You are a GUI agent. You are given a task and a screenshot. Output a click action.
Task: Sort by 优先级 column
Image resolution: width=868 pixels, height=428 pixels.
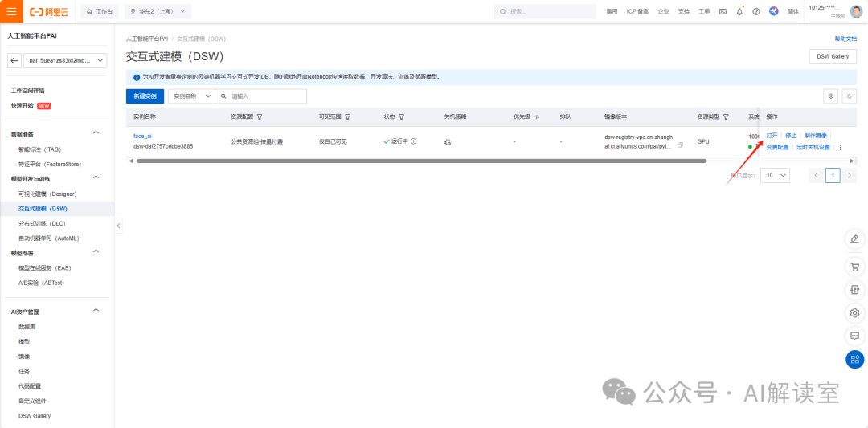pos(537,117)
